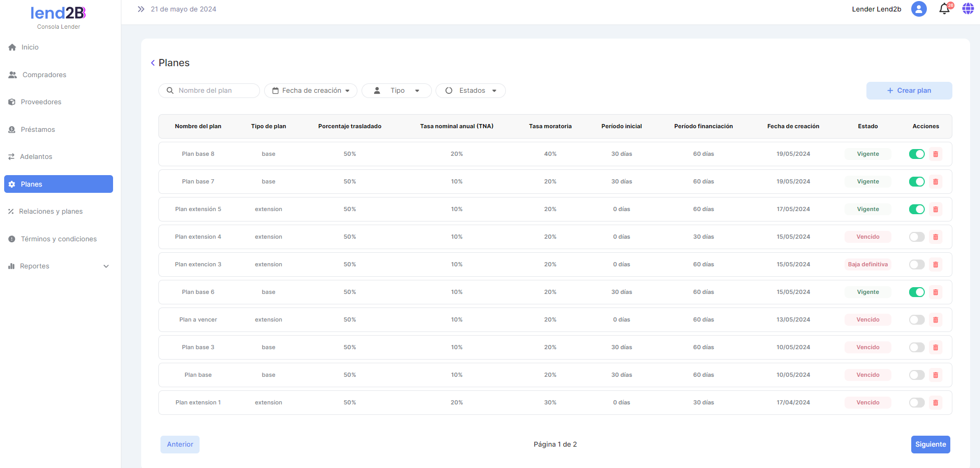Image resolution: width=980 pixels, height=468 pixels.
Task: Open the user profile avatar icon
Action: pos(919,9)
